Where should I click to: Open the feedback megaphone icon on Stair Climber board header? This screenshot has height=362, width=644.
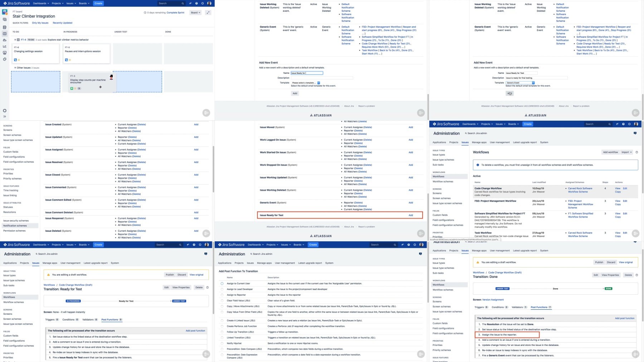point(190,3)
